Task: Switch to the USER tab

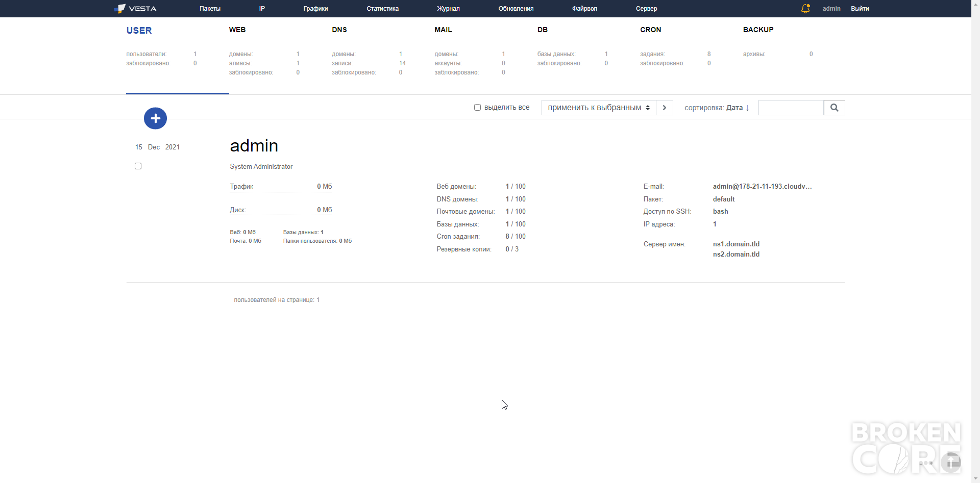Action: [139, 31]
